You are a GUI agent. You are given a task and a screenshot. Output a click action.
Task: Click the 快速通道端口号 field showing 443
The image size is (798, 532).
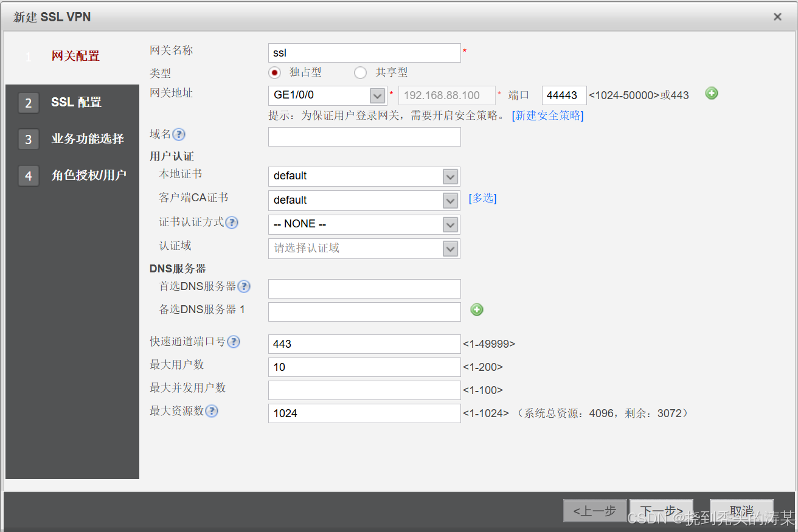[364, 344]
